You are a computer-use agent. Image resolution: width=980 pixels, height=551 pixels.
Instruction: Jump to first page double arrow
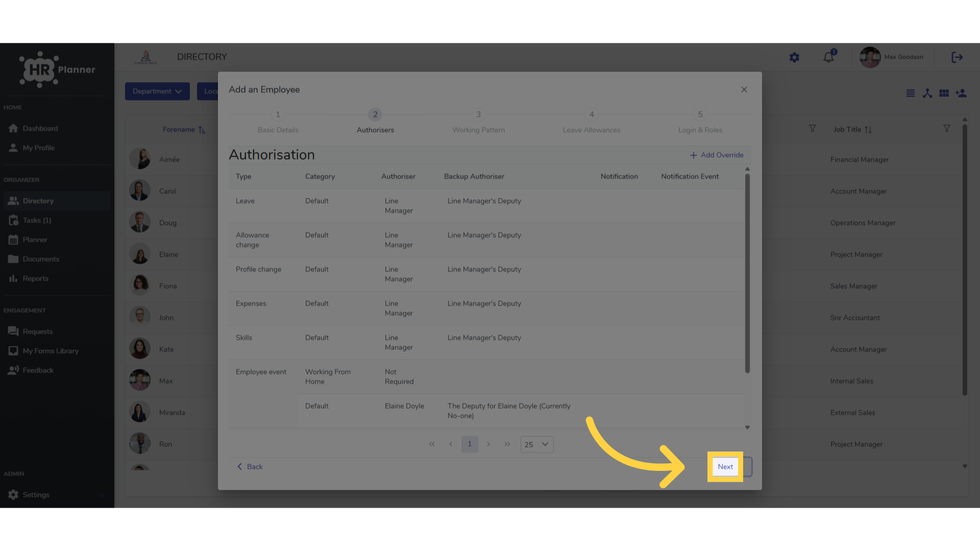pyautogui.click(x=432, y=444)
